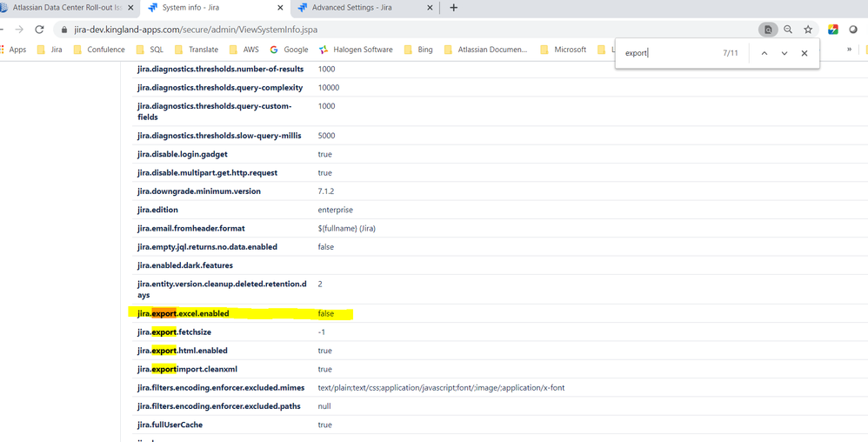The image size is (868, 442).
Task: Open the Translate bookmark folder
Action: point(197,50)
